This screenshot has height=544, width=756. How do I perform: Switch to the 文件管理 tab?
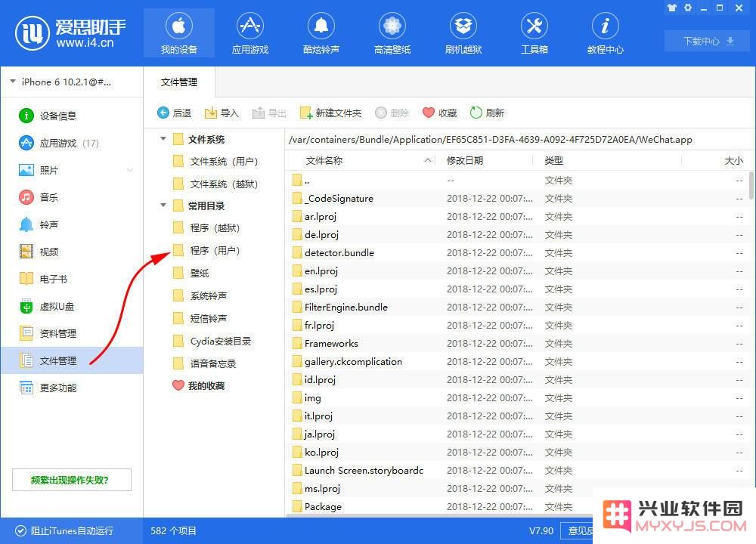179,82
